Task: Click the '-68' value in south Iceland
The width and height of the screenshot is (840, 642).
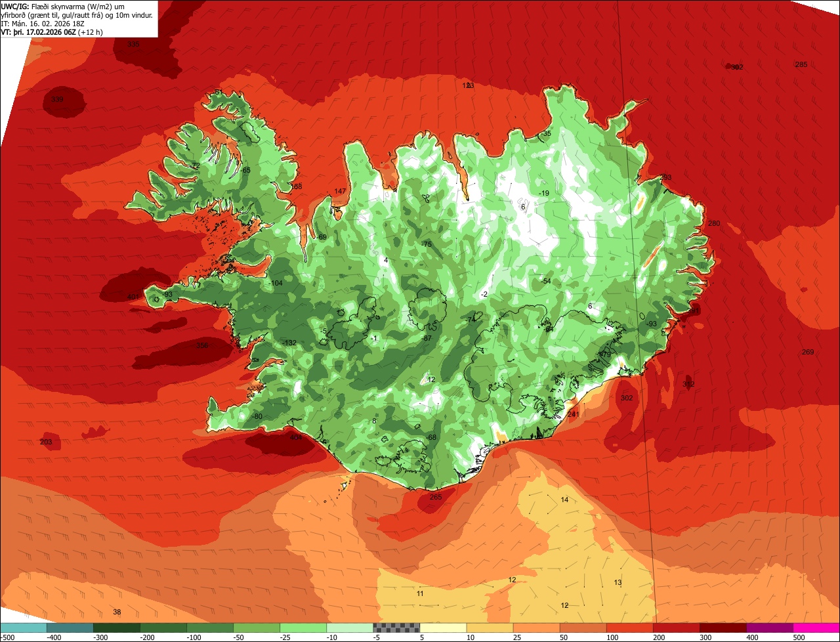Action: click(431, 438)
